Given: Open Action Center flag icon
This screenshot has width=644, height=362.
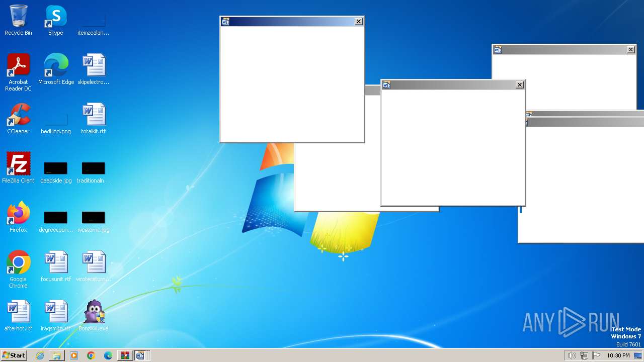Looking at the screenshot, I should pos(596,355).
